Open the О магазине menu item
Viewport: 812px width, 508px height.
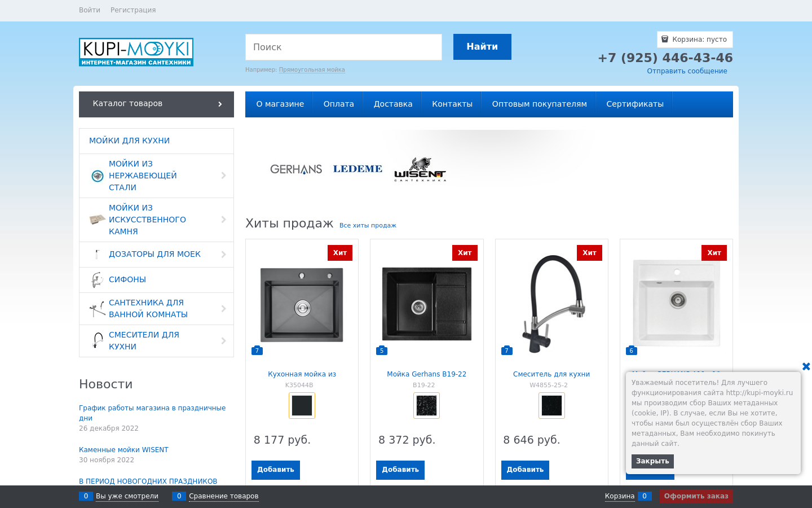click(280, 104)
